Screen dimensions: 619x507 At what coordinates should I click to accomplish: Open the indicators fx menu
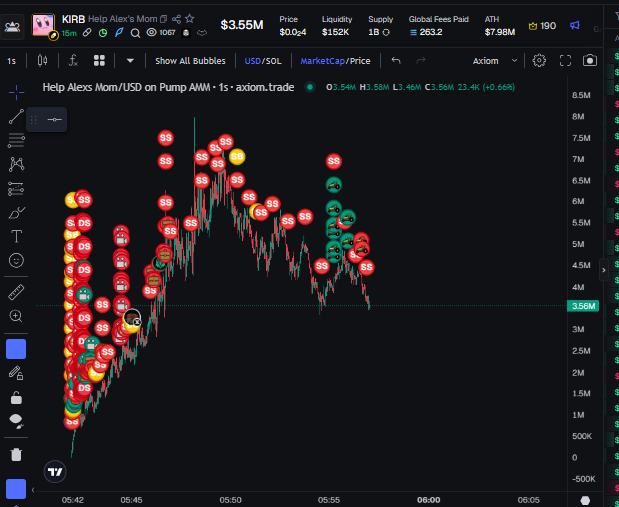click(73, 61)
